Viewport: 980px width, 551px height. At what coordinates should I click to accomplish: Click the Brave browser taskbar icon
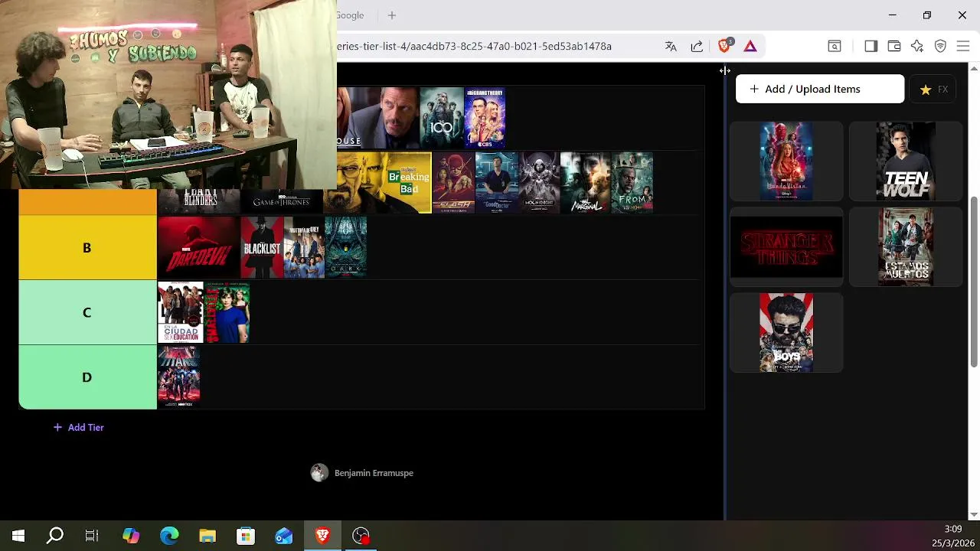coord(322,536)
